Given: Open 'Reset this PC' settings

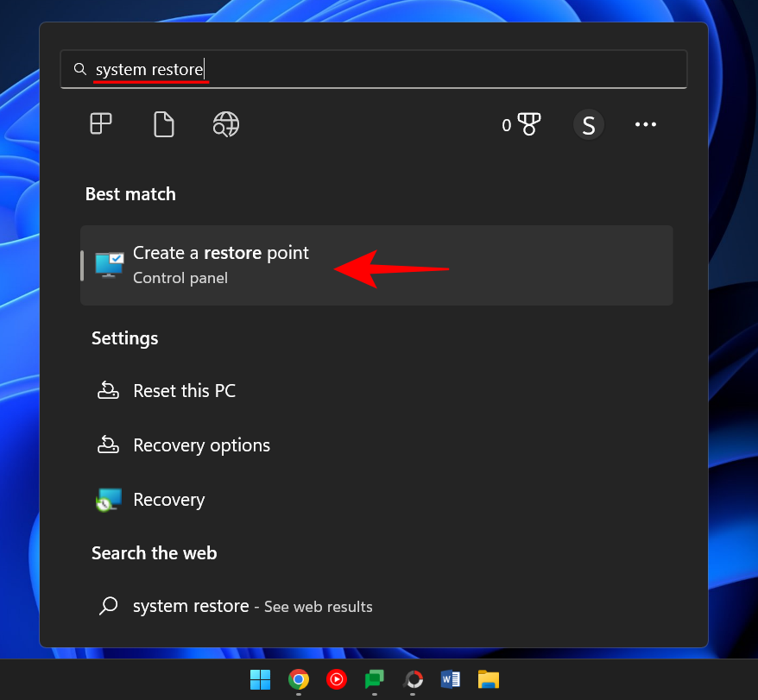Looking at the screenshot, I should (x=184, y=390).
